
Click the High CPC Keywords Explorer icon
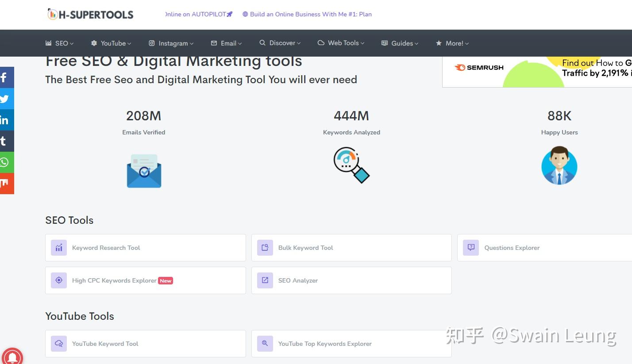point(58,280)
